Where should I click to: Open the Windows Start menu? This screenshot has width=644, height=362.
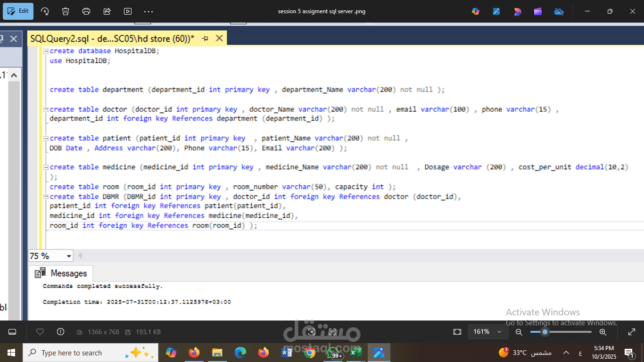click(11, 353)
